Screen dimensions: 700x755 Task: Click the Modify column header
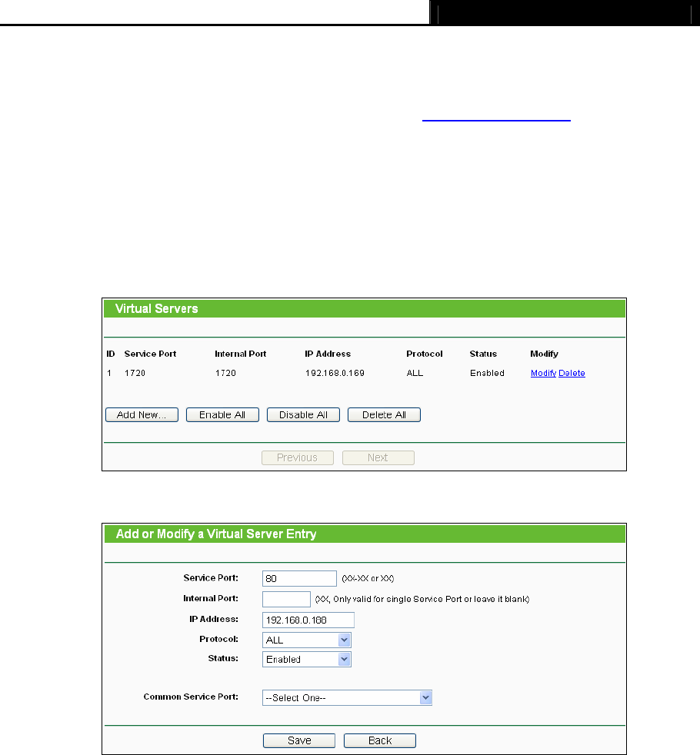click(545, 354)
